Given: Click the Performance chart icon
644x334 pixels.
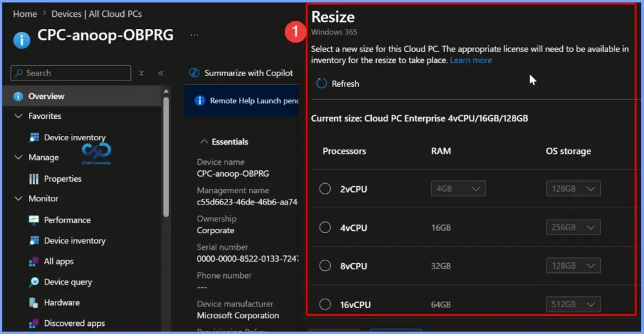Looking at the screenshot, I should 34,220.
